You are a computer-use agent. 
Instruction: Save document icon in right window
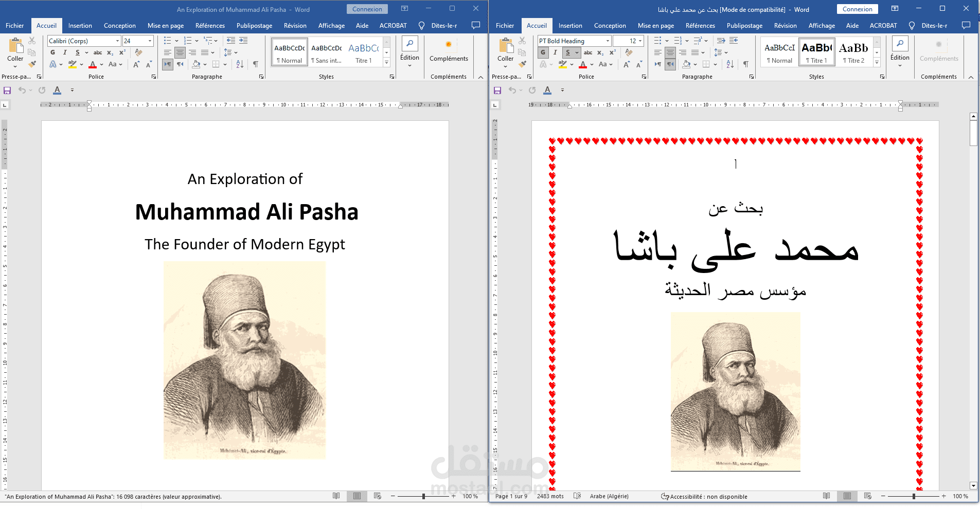pyautogui.click(x=497, y=90)
